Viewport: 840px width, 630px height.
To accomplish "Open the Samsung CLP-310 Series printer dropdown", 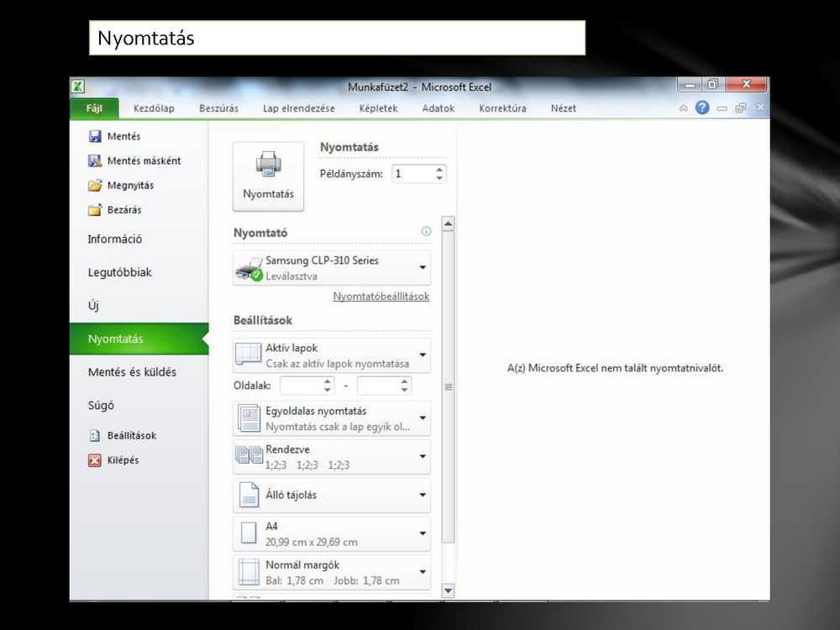I will coord(332,268).
